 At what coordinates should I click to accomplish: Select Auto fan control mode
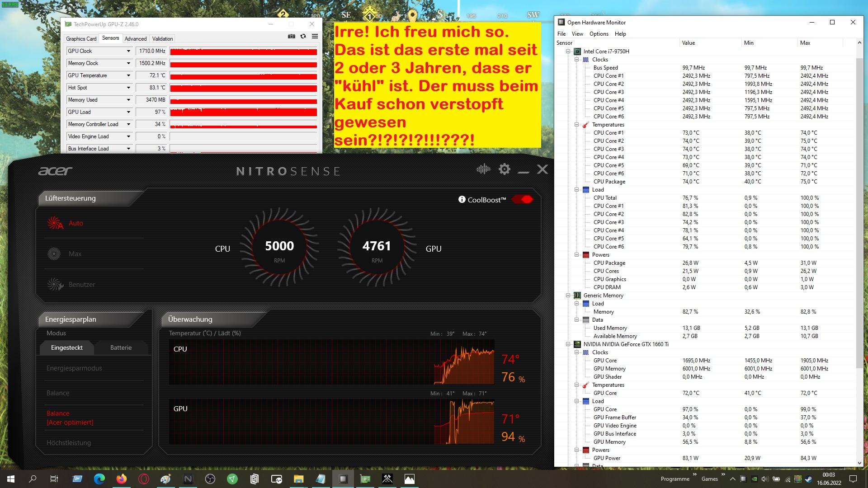point(75,223)
